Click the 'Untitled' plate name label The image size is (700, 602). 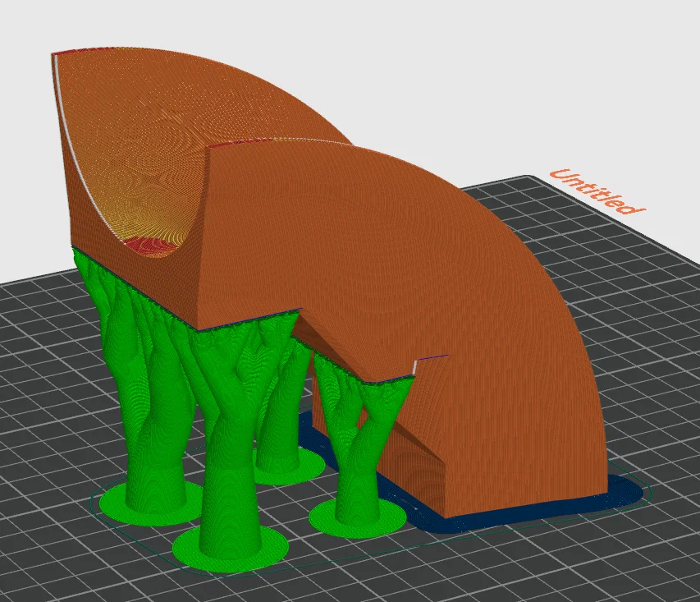[597, 191]
